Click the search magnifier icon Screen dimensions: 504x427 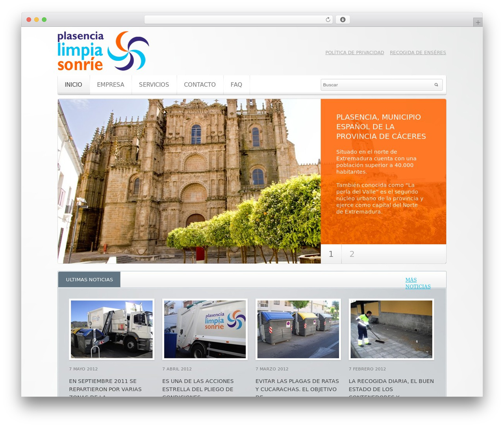[x=436, y=85]
